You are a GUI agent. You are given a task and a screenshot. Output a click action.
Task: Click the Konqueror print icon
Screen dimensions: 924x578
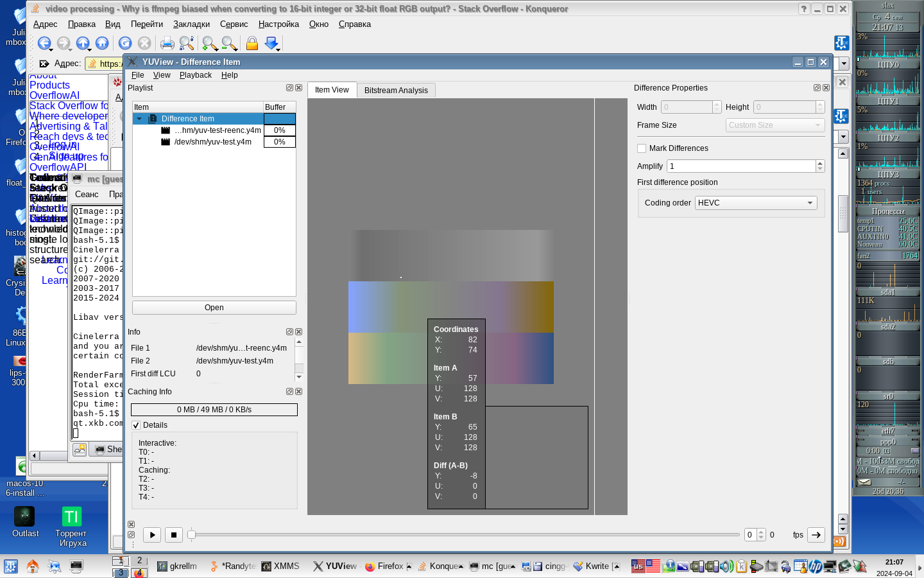[x=167, y=43]
